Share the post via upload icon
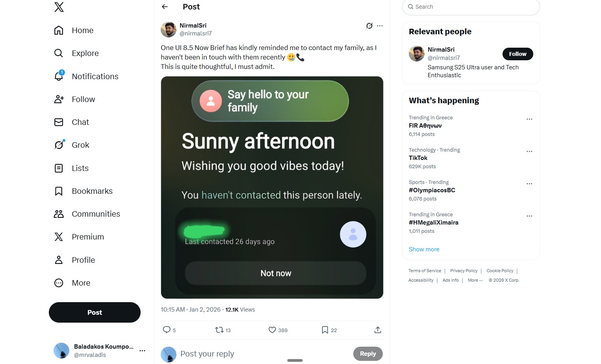The image size is (601, 364). [x=378, y=330]
